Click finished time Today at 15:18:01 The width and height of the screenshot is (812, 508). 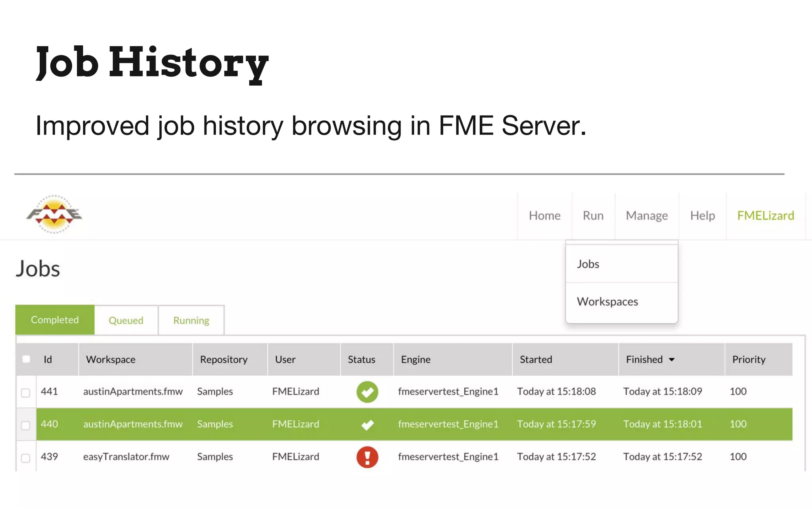(663, 424)
